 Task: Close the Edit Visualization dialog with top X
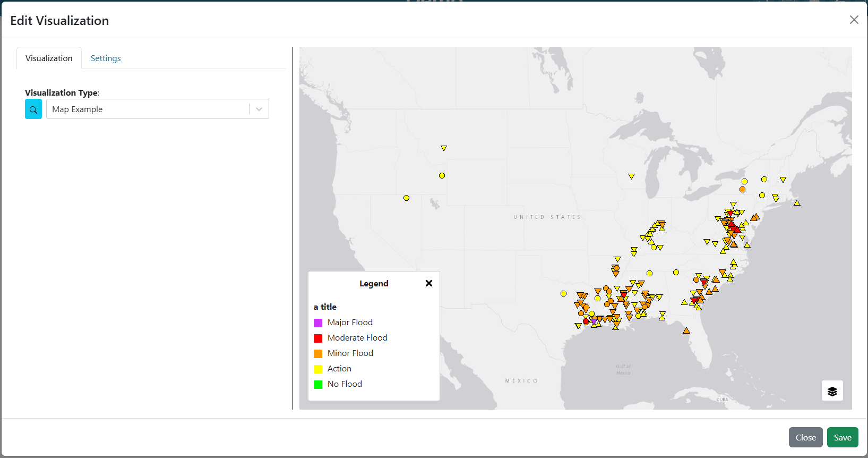click(x=854, y=20)
